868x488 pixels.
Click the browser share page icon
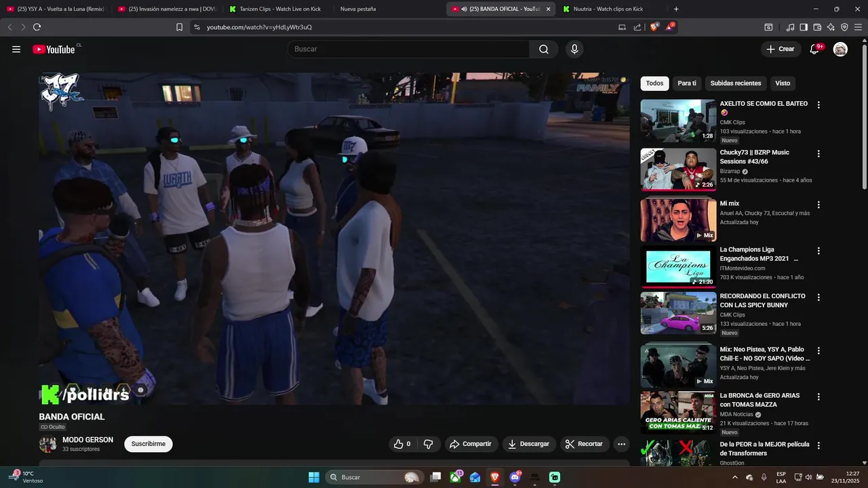click(x=637, y=27)
